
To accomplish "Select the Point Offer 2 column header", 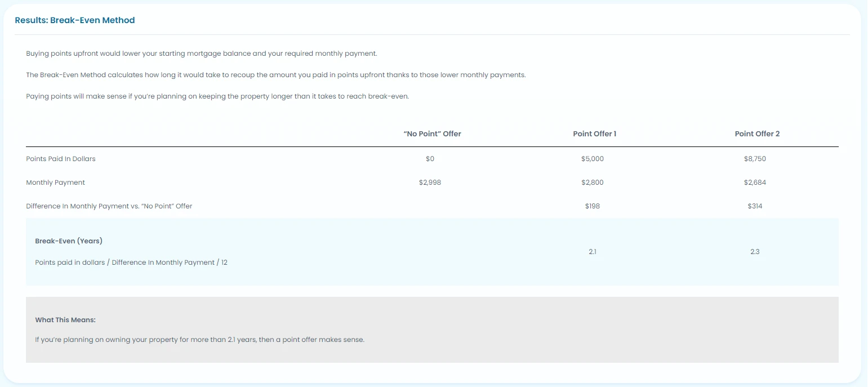I will 757,134.
